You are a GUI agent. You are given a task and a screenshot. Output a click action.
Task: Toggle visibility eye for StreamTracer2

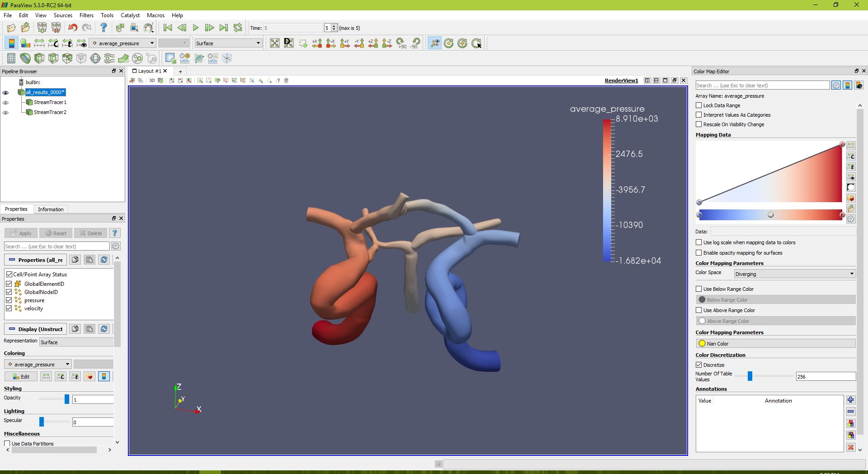5,113
